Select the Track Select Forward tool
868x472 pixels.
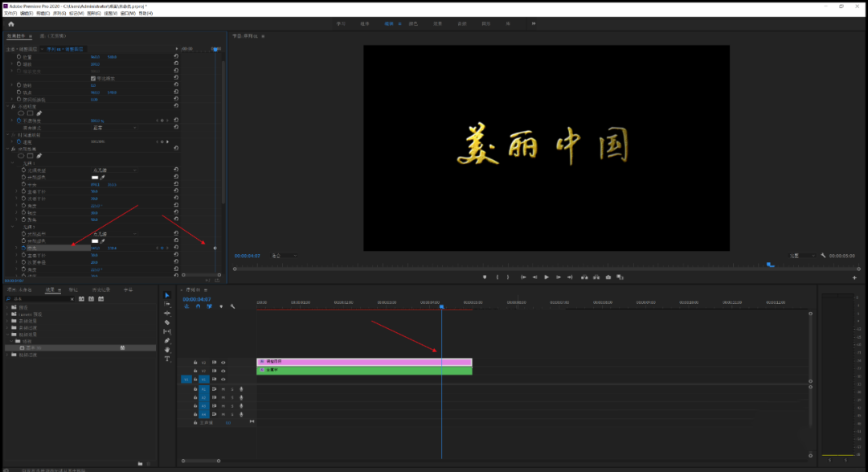[167, 305]
